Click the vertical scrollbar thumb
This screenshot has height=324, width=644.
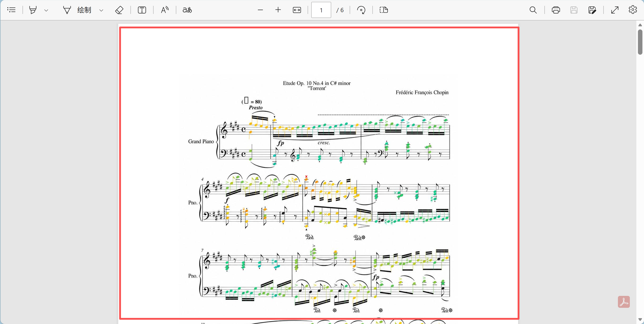coord(640,42)
